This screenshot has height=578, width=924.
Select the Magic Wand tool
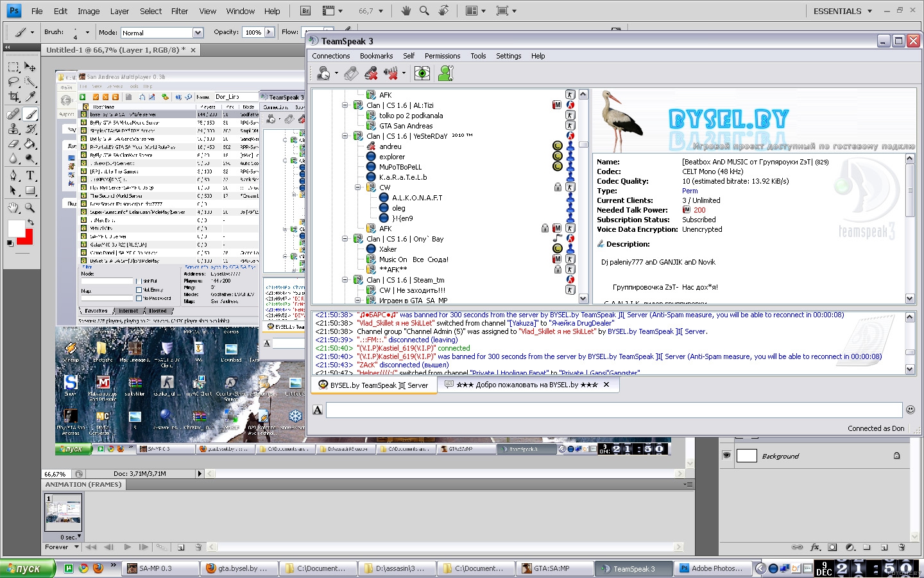point(30,82)
